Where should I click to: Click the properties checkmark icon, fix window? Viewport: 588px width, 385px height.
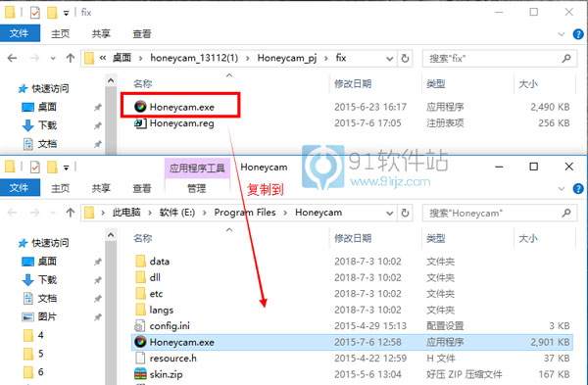(x=34, y=13)
